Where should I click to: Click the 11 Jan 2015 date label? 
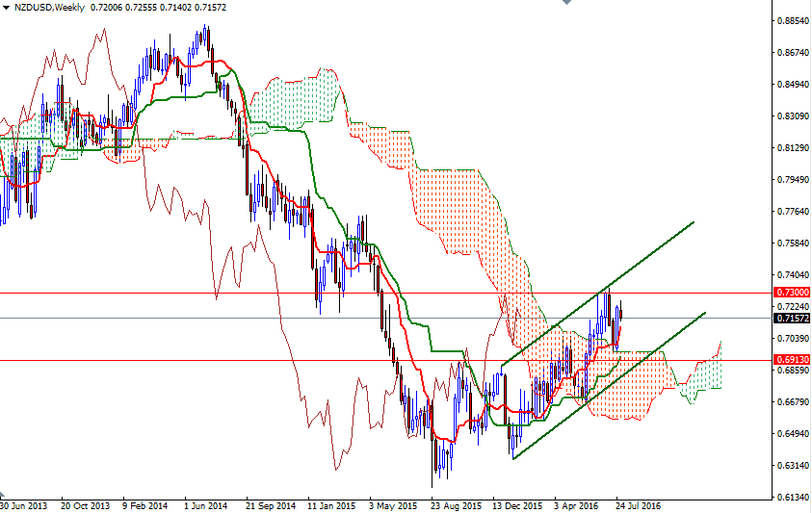coord(330,504)
